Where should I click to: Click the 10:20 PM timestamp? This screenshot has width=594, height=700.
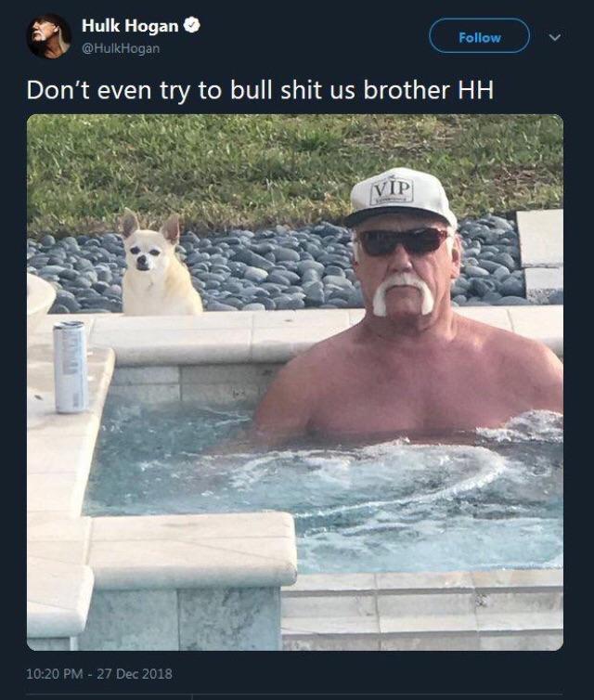click(55, 673)
